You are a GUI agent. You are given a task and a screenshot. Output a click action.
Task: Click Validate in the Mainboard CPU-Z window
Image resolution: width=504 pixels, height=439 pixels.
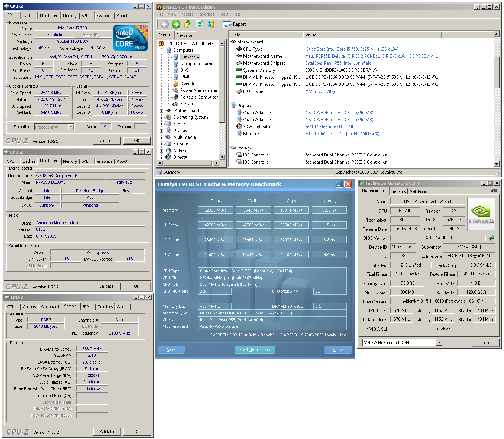click(x=106, y=286)
